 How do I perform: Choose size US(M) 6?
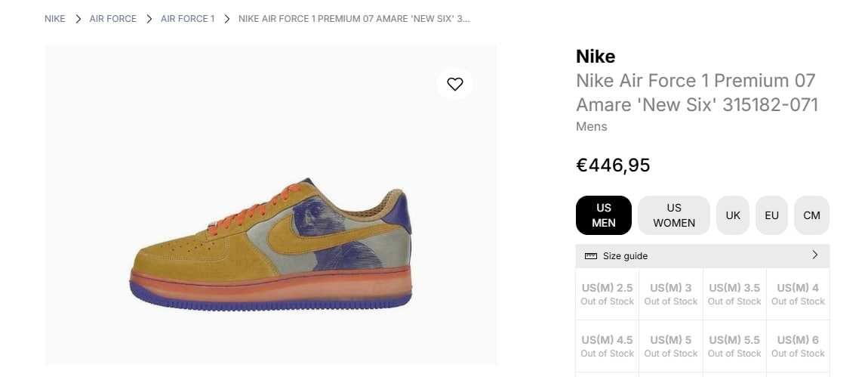(x=798, y=345)
